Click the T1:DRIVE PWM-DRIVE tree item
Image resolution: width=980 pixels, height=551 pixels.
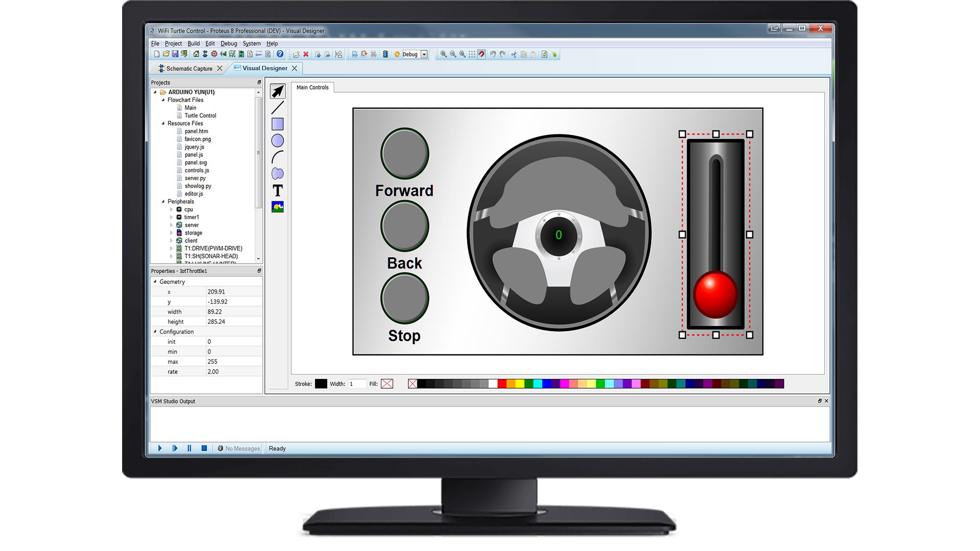pos(213,248)
